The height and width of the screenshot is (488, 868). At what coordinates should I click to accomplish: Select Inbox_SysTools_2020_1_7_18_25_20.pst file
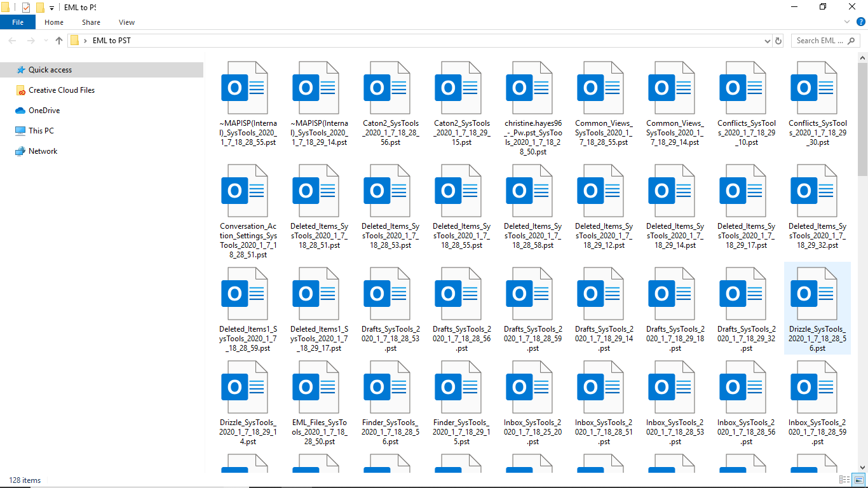(x=532, y=403)
